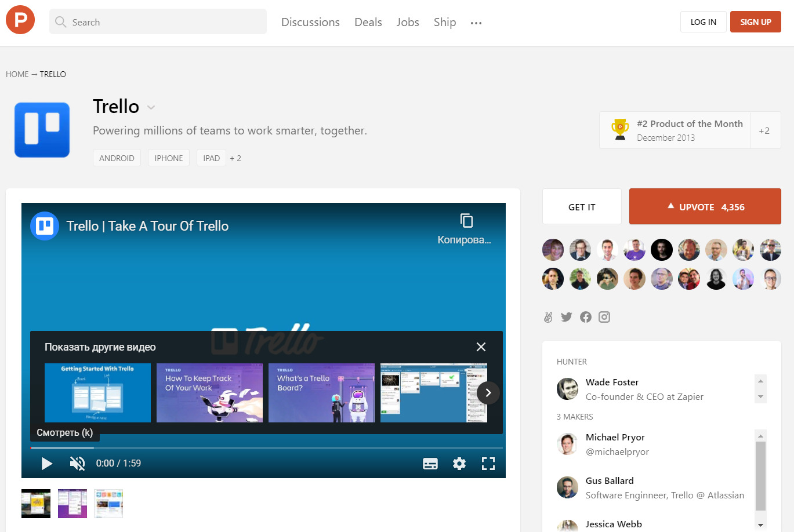Open Wade Foster's hunter profile name
This screenshot has height=532, width=794.
click(612, 382)
